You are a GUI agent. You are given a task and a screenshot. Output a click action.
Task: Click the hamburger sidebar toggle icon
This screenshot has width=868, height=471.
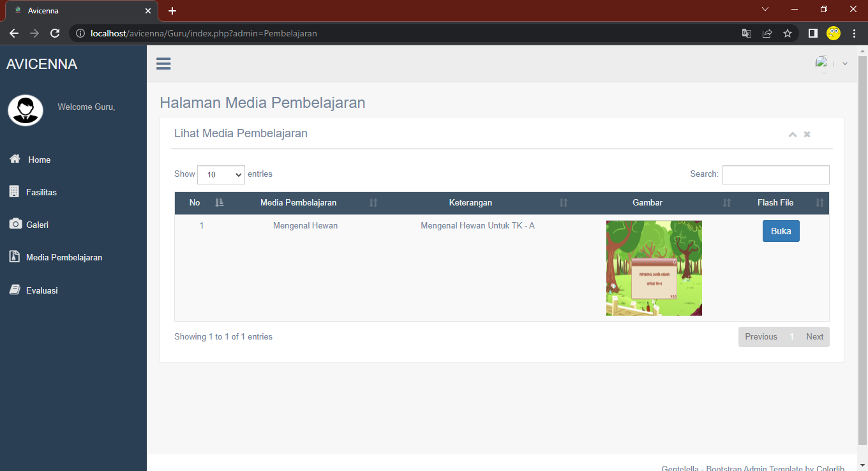pyautogui.click(x=163, y=63)
